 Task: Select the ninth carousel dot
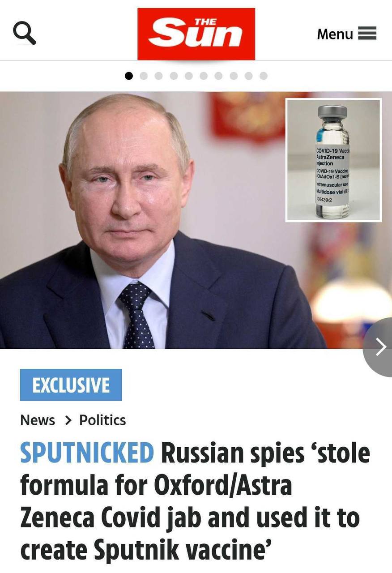249,76
